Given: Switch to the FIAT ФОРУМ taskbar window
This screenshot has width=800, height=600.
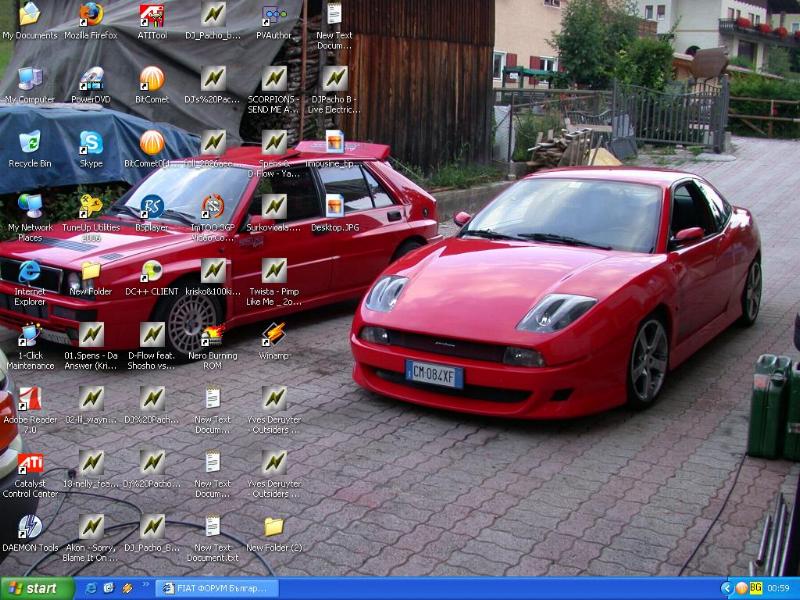Looking at the screenshot, I should click(x=218, y=588).
